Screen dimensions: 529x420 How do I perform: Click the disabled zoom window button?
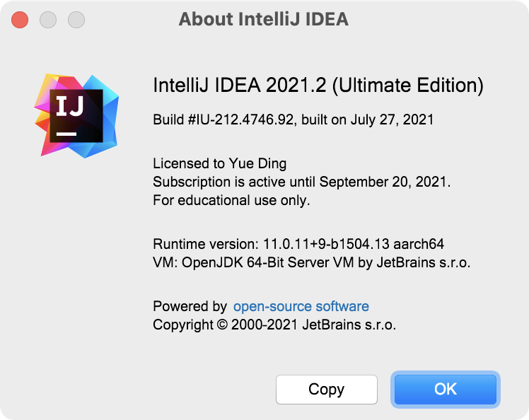(76, 19)
